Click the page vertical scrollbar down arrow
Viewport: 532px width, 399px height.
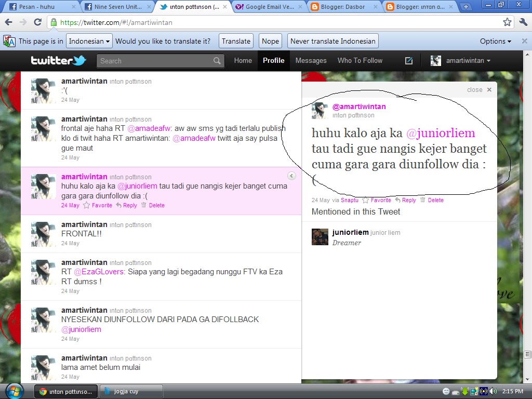tap(527, 379)
